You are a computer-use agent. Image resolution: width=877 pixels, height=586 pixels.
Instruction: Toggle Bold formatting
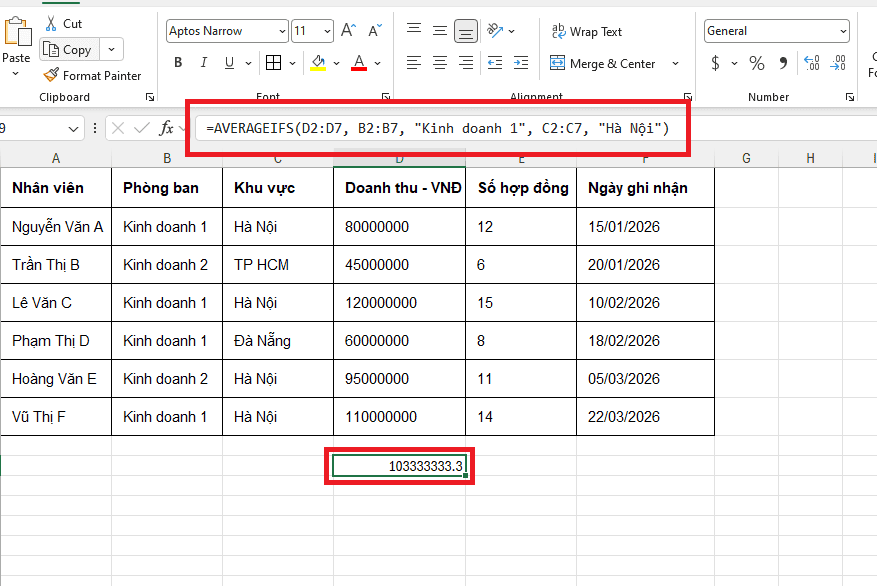(178, 63)
